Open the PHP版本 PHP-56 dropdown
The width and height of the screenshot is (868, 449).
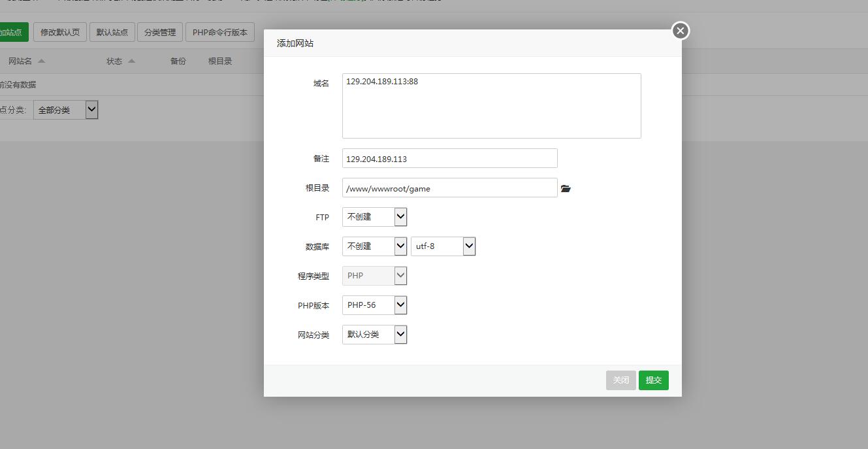[374, 305]
